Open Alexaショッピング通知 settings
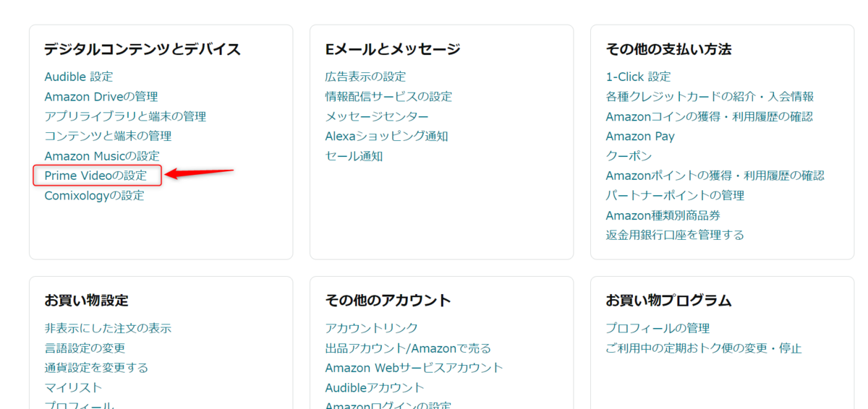Screen dimensions: 868x409 [386, 136]
